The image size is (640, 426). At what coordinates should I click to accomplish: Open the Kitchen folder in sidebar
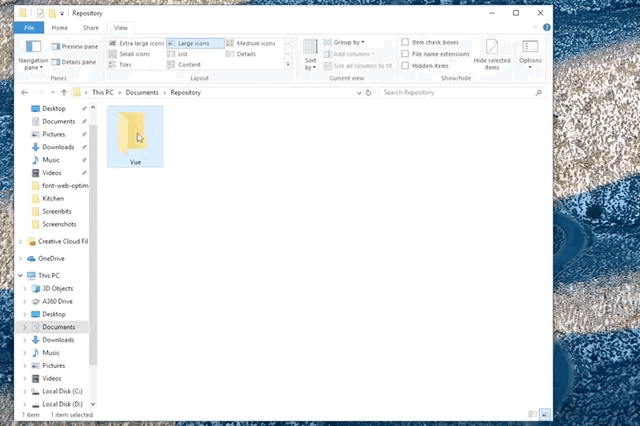(53, 198)
